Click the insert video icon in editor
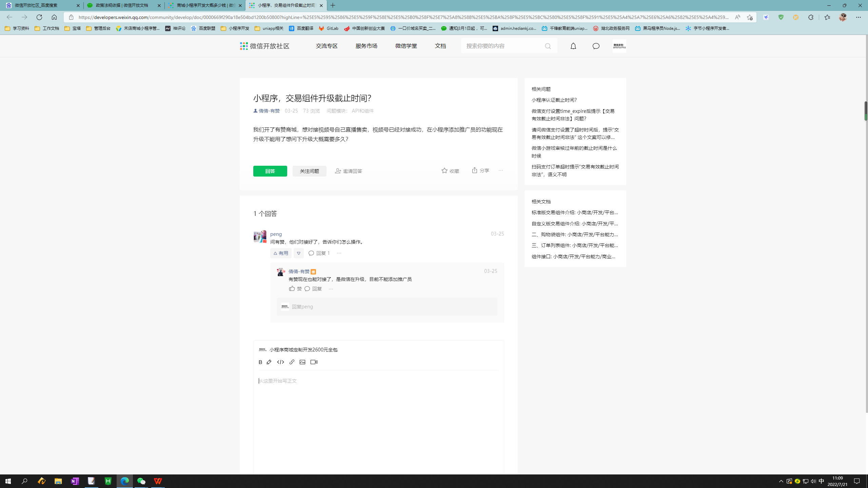 pos(314,362)
